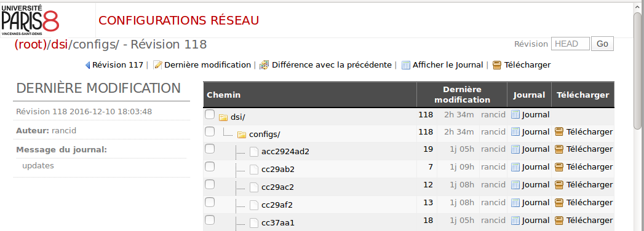Viewport: 644px width, 231px height.
Task: Click the download icon in configs/ row
Action: tap(559, 131)
